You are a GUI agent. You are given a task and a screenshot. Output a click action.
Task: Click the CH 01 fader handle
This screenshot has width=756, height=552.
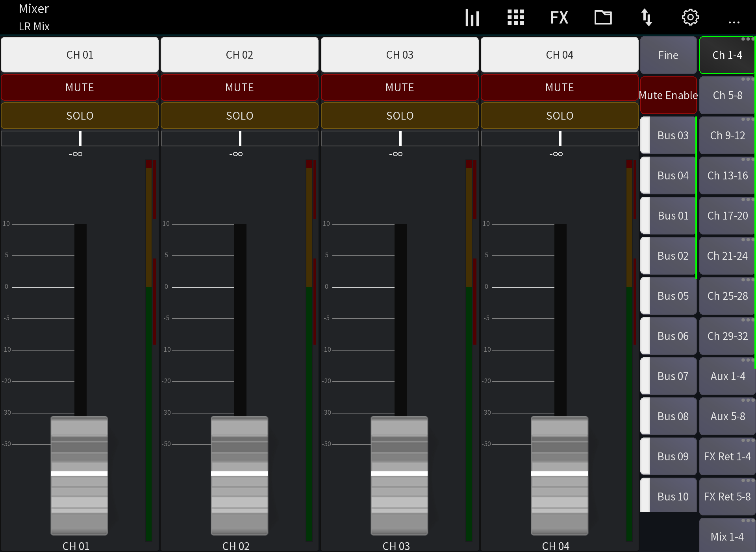click(79, 475)
